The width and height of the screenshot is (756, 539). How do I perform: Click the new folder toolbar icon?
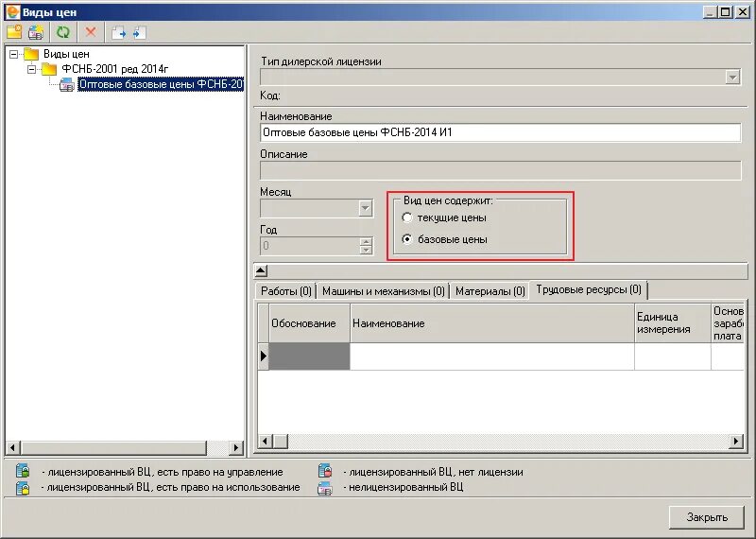tap(14, 32)
